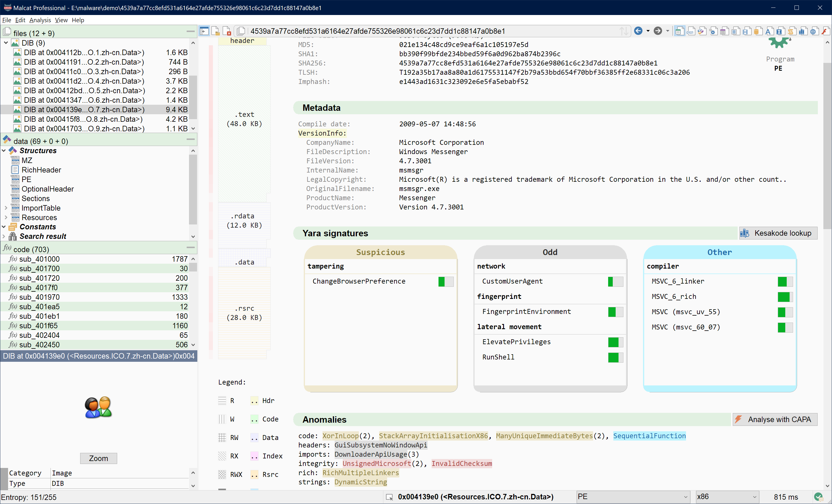Select the DIB at 0x004112b O.1 file row
Image resolution: width=832 pixels, height=504 pixels.
click(95, 52)
